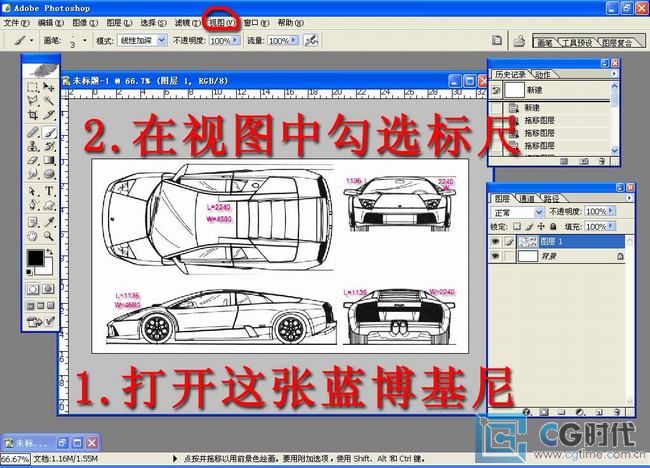Toggle the airbrush option in options bar
This screenshot has height=468, width=650.
click(311, 40)
